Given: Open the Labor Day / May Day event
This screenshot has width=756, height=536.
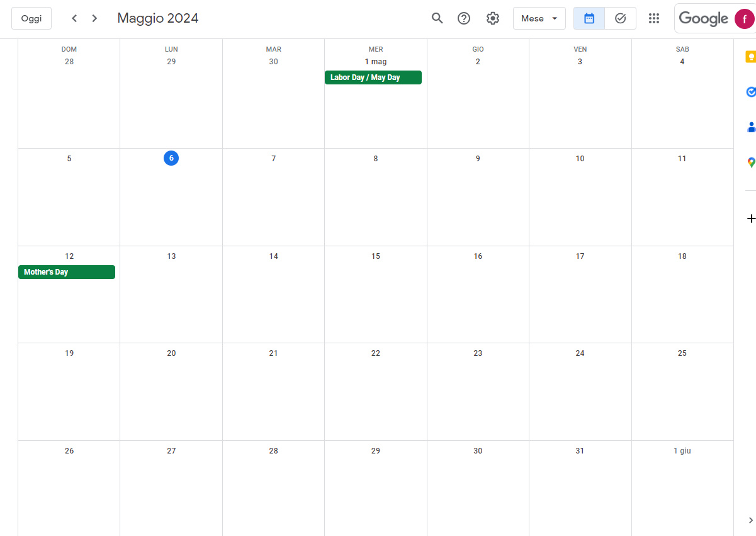Looking at the screenshot, I should point(373,77).
